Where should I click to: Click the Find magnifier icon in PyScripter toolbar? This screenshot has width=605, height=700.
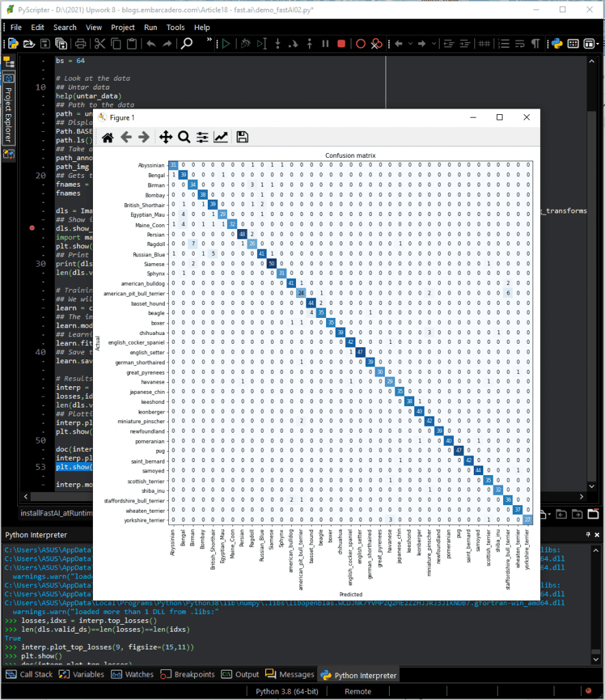[x=186, y=44]
